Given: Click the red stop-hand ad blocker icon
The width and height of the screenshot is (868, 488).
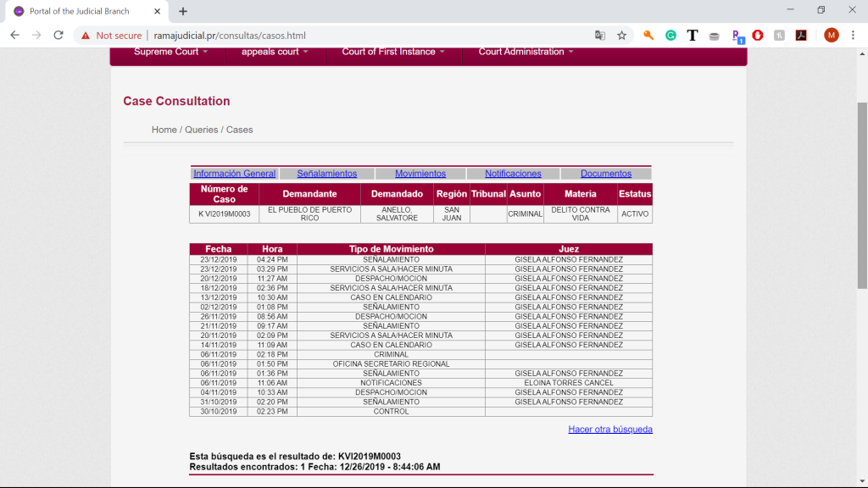Looking at the screenshot, I should pyautogui.click(x=758, y=36).
